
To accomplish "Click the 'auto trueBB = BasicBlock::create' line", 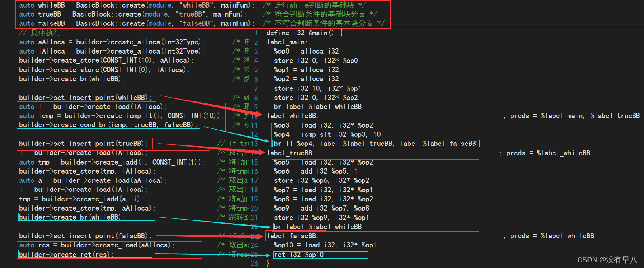I will (x=133, y=14).
